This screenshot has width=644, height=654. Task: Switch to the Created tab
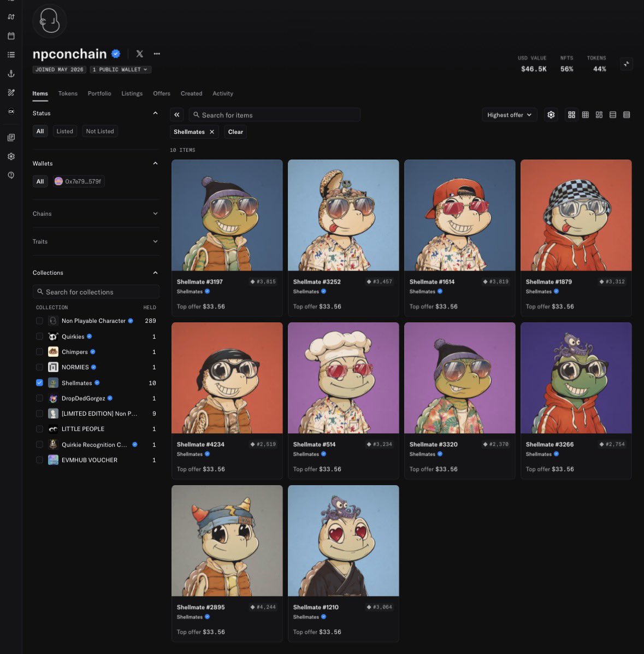point(191,93)
